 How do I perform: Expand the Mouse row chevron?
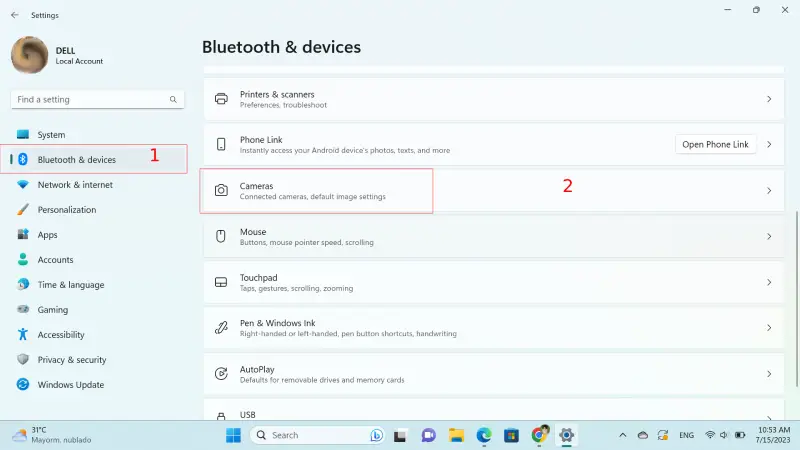coord(769,236)
